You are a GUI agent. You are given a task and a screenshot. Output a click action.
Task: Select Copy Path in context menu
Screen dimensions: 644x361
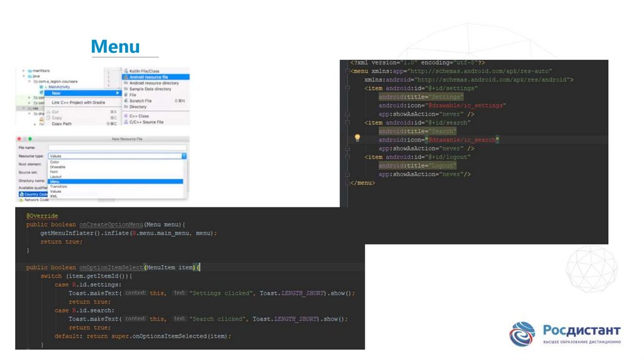[62, 124]
